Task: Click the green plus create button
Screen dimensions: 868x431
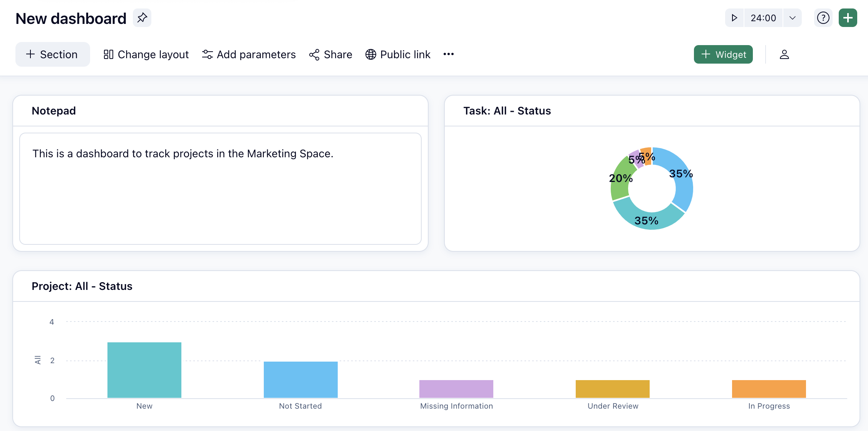Action: (x=848, y=18)
